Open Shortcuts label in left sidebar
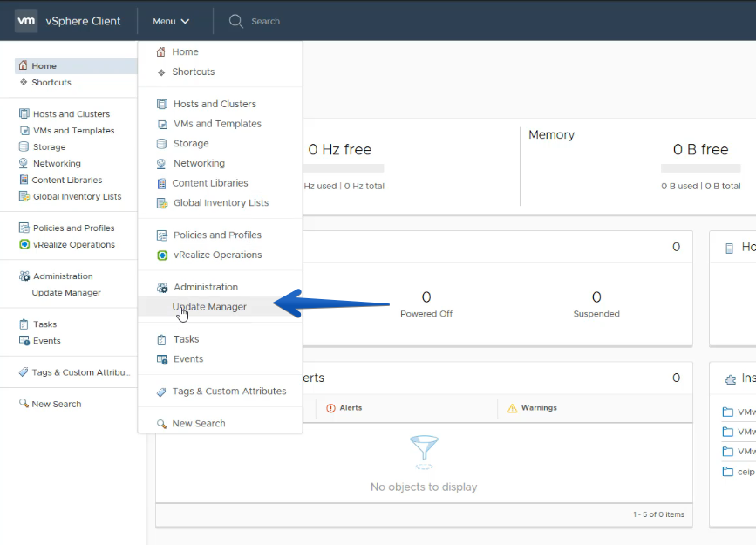 pos(51,83)
